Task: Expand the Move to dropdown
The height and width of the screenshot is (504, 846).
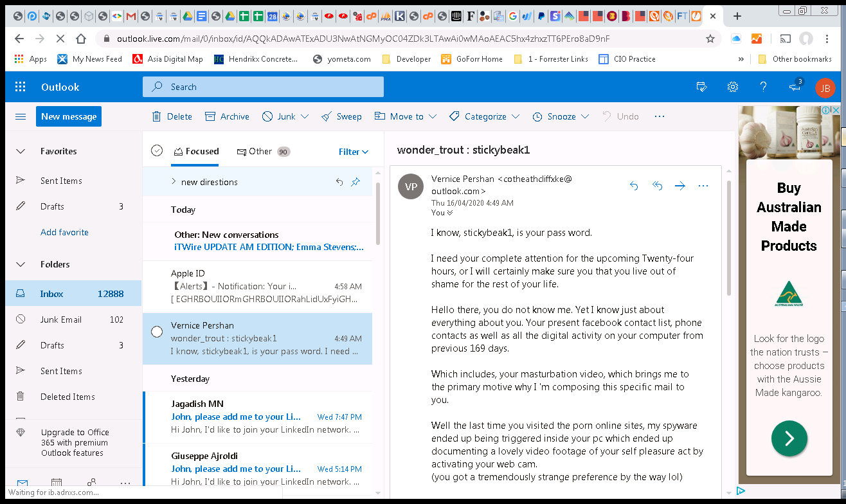Action: (x=433, y=116)
